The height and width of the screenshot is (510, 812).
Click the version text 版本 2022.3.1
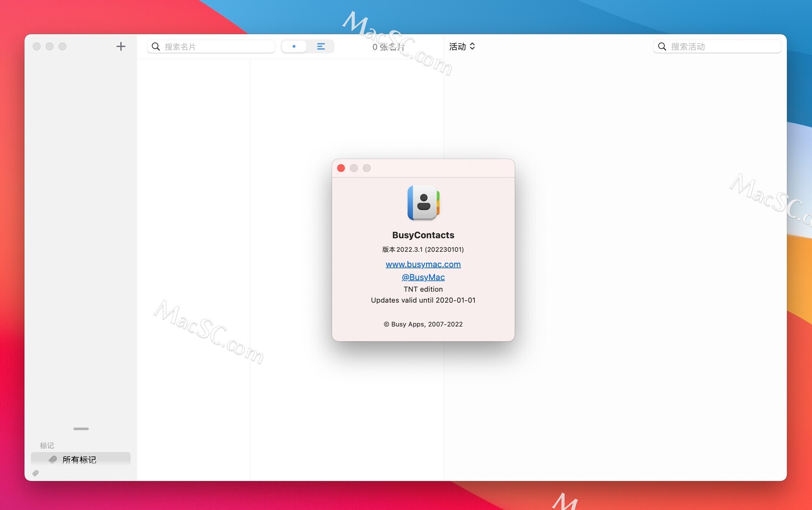point(423,249)
